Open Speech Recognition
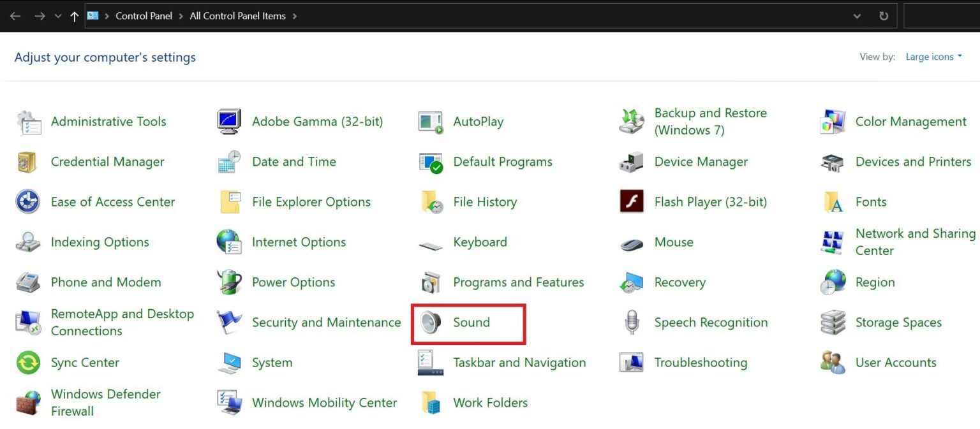Image resolution: width=980 pixels, height=429 pixels. coord(710,323)
